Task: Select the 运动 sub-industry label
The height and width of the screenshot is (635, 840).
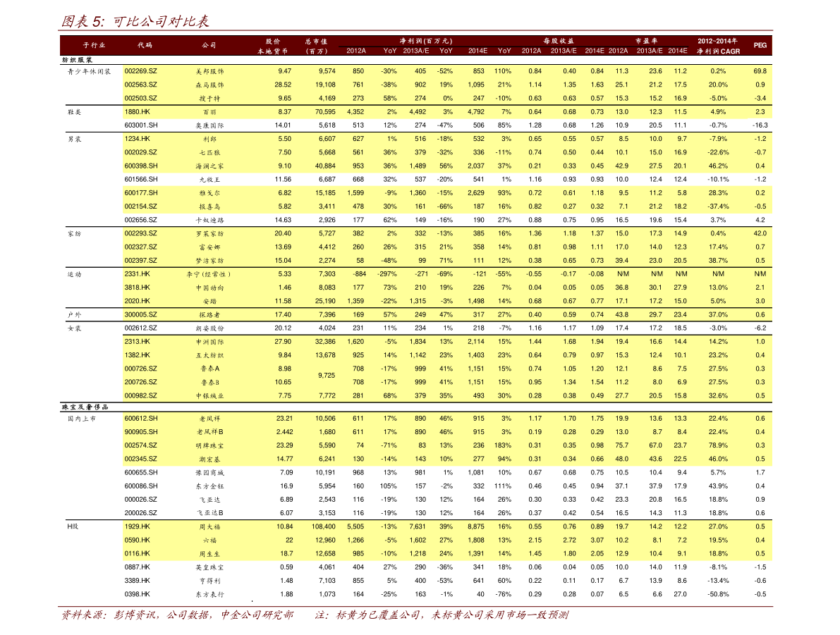Action: pos(75,274)
